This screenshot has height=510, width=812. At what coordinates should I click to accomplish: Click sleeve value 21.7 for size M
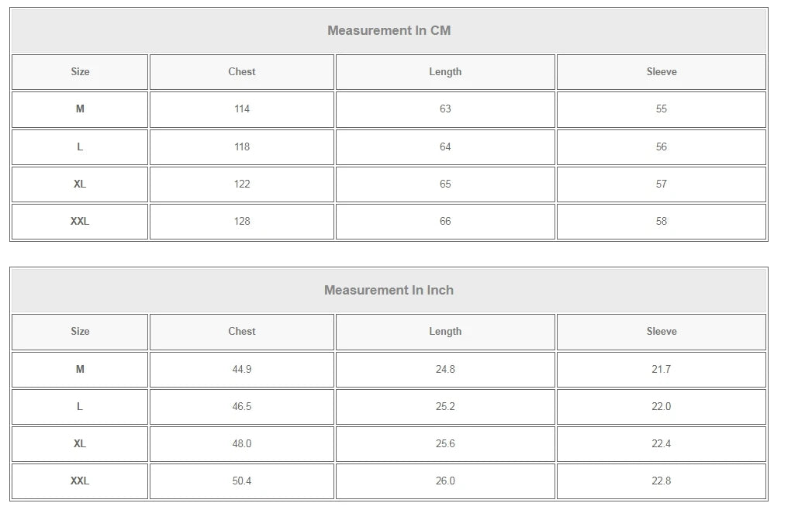[x=662, y=370]
